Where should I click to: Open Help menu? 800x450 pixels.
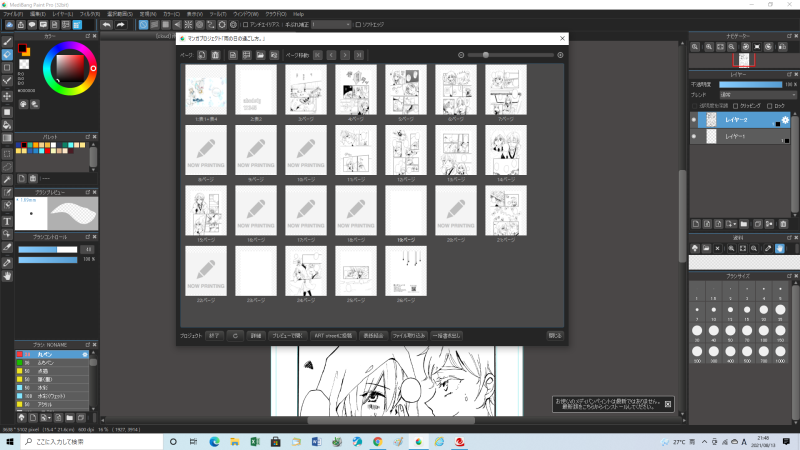point(298,14)
